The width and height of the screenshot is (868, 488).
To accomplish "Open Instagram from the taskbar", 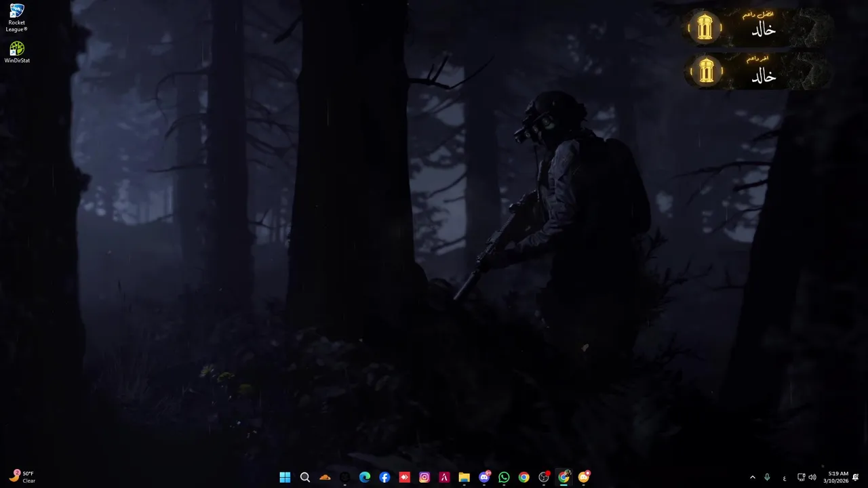I will click(425, 477).
